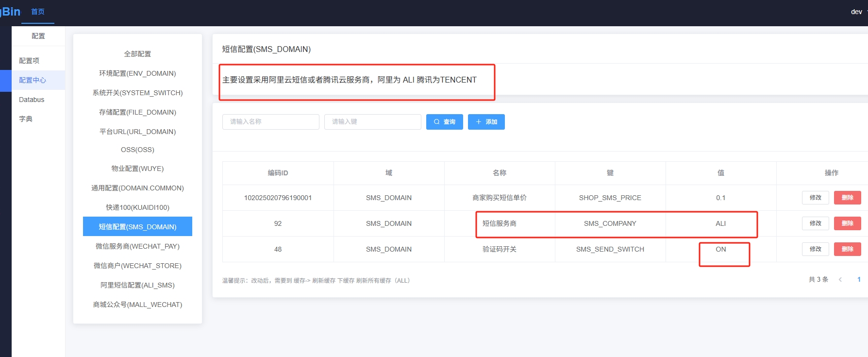Click the 查询 search button
The image size is (868, 357).
[x=445, y=122]
